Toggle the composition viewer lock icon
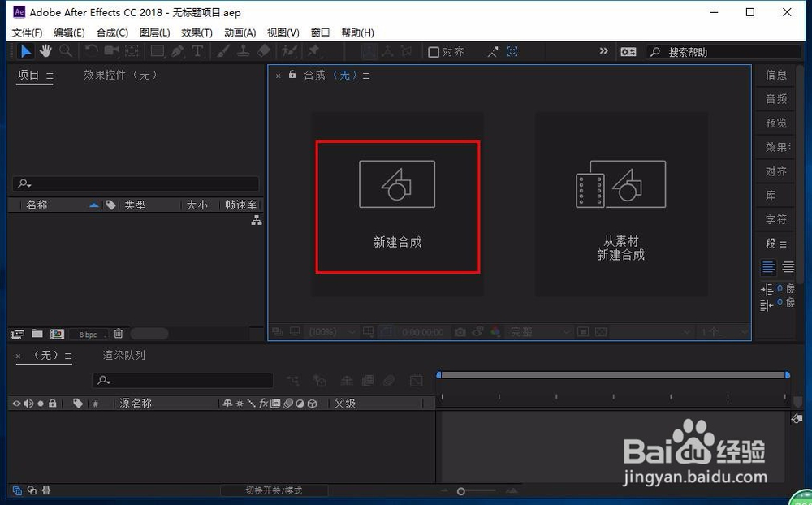Viewport: 812px width, 505px height. pyautogui.click(x=292, y=75)
